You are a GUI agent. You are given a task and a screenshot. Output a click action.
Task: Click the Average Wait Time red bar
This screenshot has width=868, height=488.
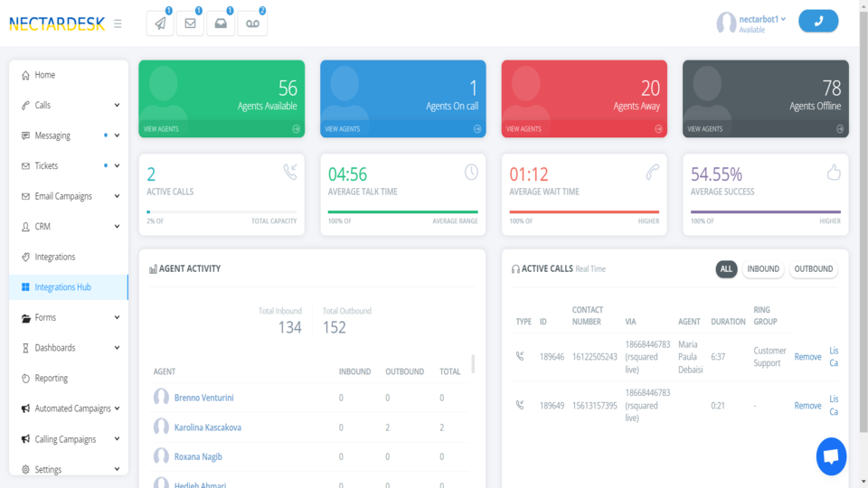pos(584,211)
